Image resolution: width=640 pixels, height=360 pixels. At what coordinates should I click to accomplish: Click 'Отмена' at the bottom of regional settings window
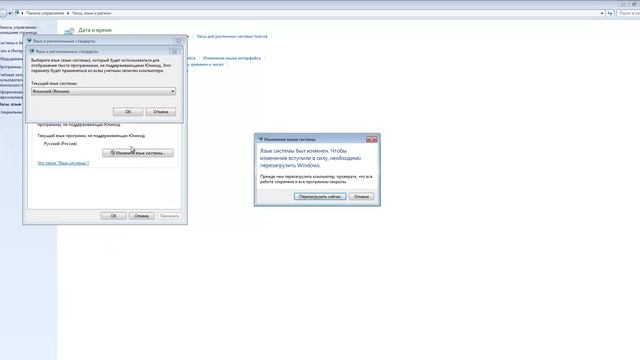142,216
